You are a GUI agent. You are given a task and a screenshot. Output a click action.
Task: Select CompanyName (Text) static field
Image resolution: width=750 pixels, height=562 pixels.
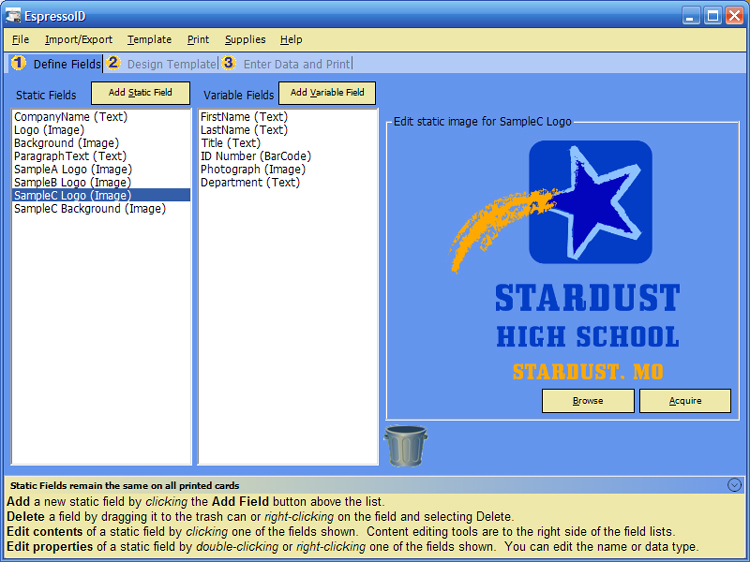(70, 117)
